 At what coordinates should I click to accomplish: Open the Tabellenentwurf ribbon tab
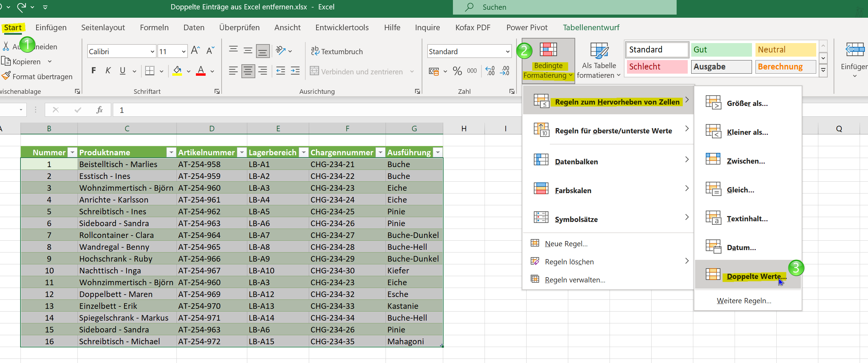pyautogui.click(x=591, y=27)
